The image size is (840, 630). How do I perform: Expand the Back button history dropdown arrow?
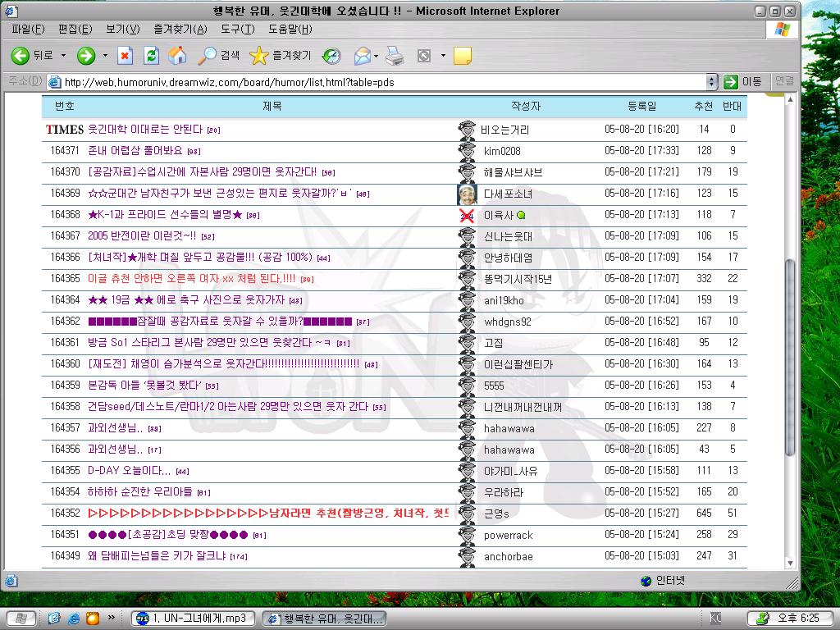[64, 56]
